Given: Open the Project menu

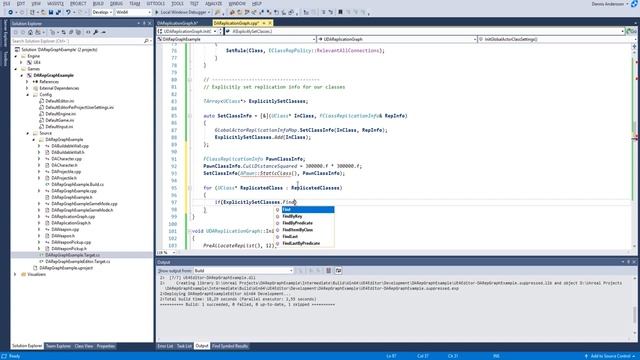Looking at the screenshot, I should click(78, 4).
